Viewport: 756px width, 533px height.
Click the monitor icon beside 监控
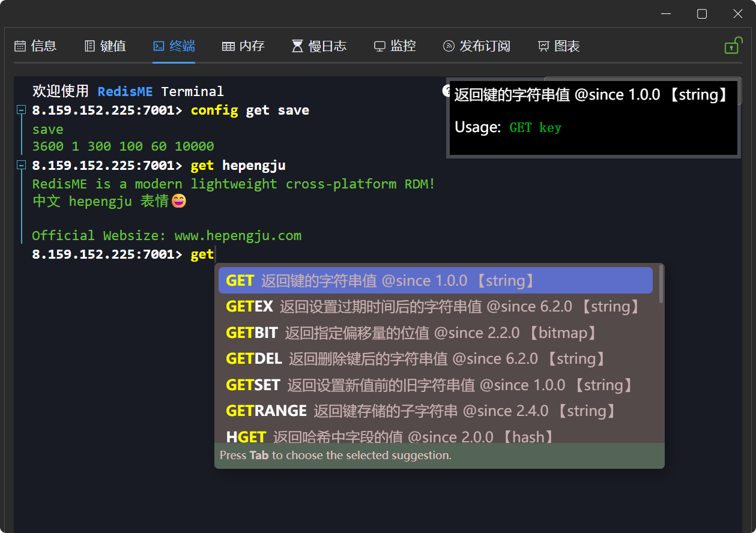(x=380, y=46)
